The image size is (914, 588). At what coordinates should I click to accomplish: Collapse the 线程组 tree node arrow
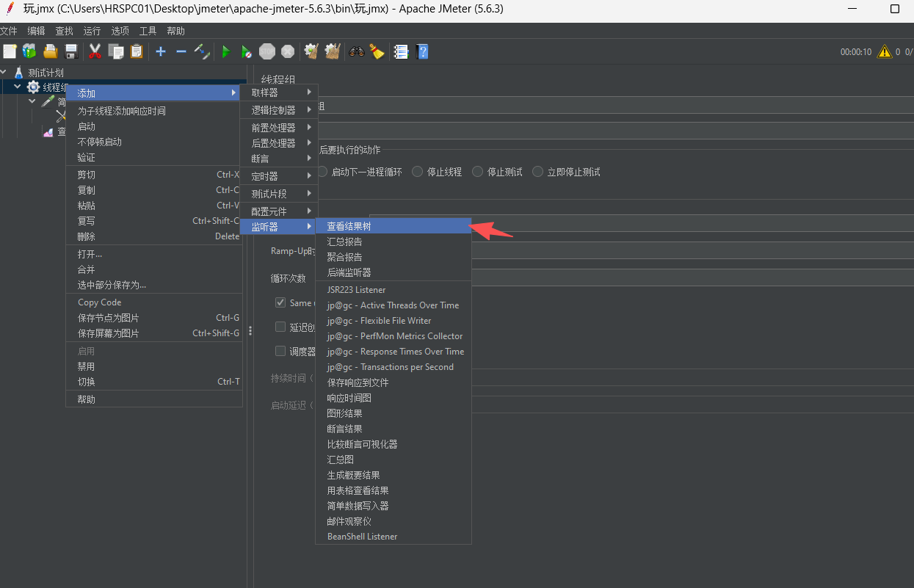coord(18,87)
